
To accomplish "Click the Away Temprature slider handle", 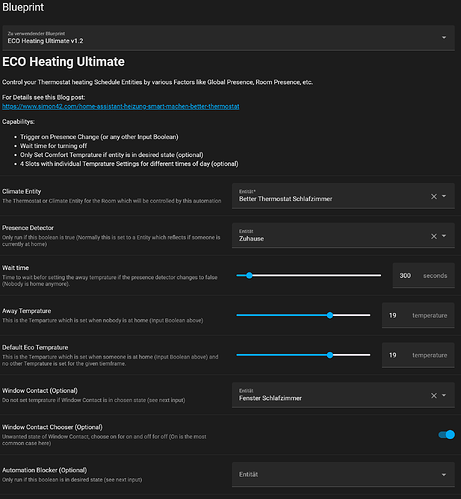I will tap(330, 315).
